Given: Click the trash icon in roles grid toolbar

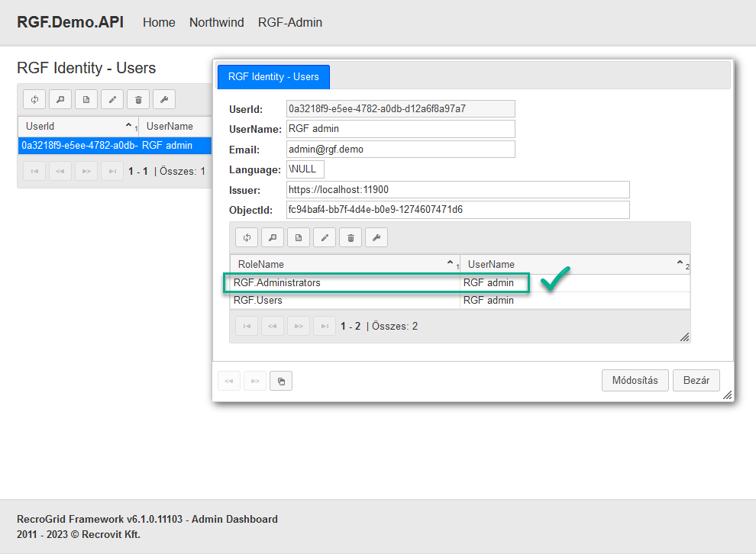Looking at the screenshot, I should (351, 237).
